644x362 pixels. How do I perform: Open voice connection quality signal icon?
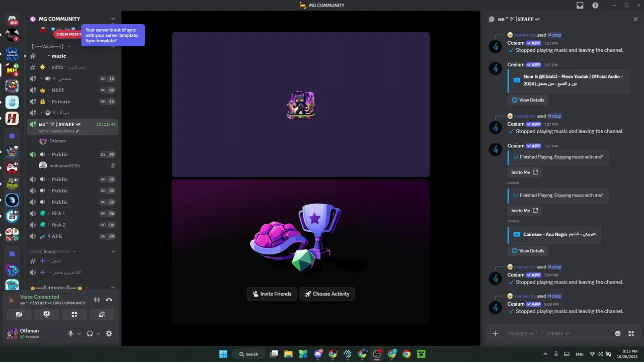[x=12, y=300]
